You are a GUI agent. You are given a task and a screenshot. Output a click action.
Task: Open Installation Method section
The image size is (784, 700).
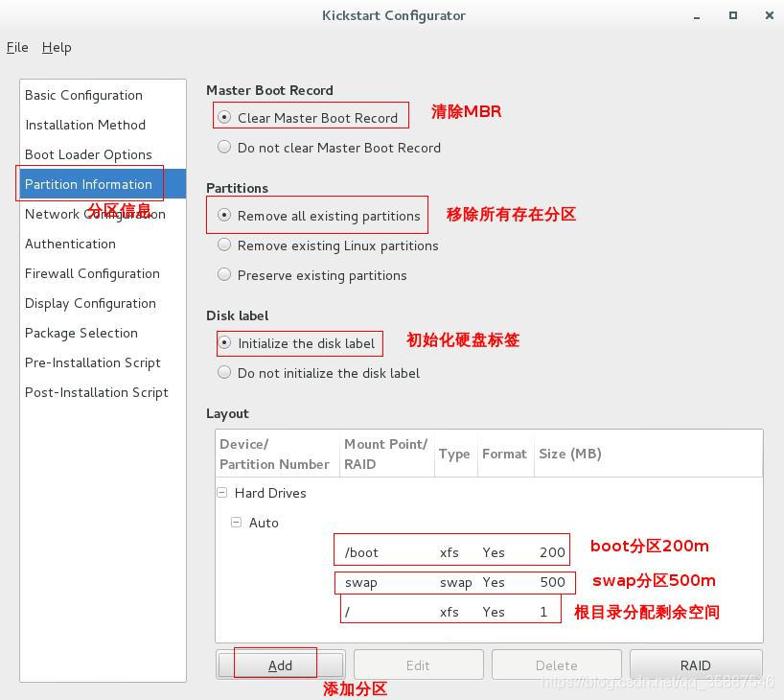coord(103,125)
